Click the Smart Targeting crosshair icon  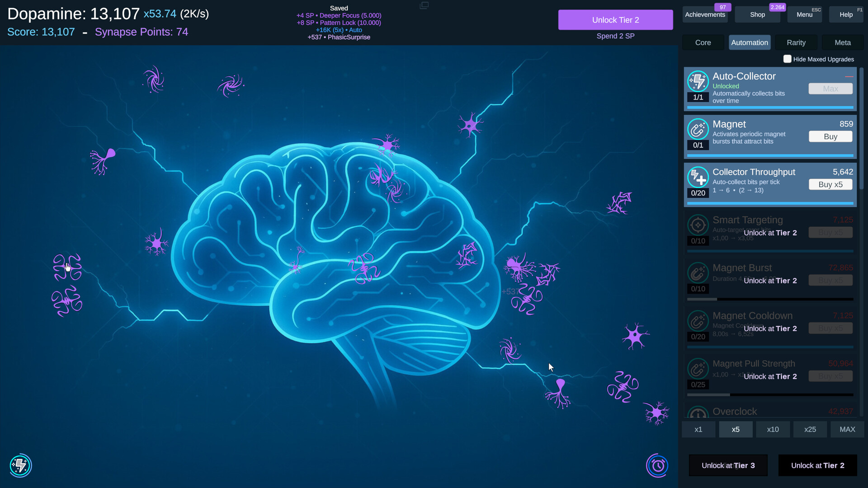(x=698, y=225)
